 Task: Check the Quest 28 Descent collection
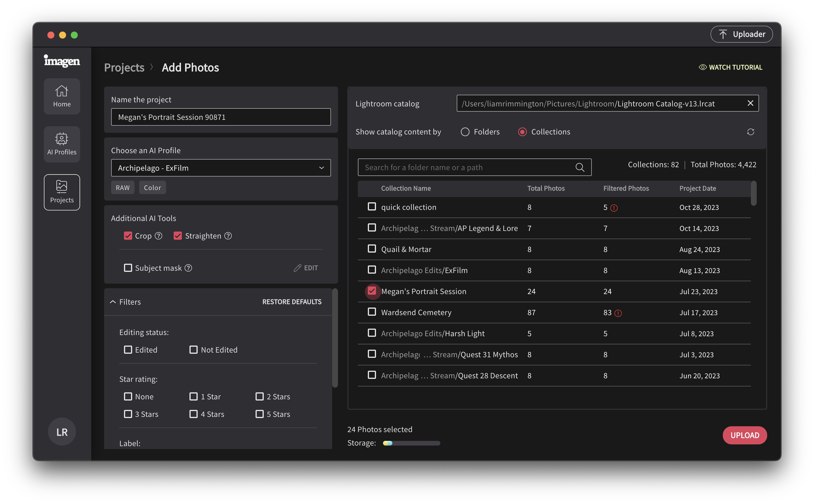pos(372,375)
